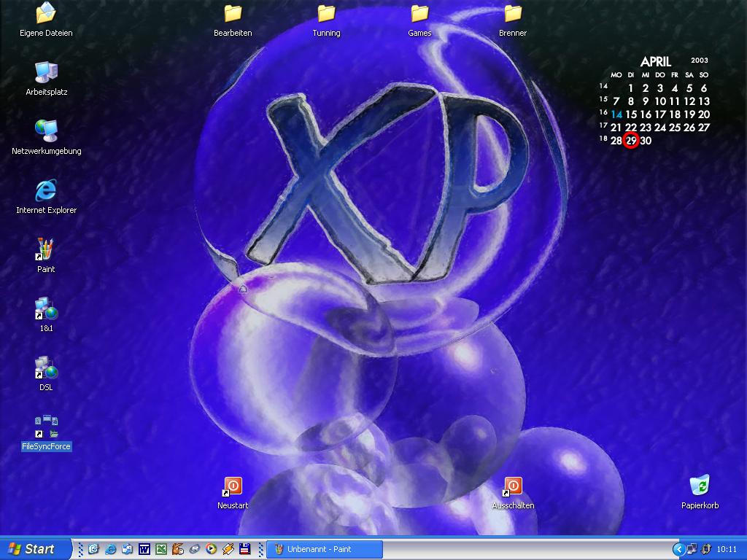Launch Internet Explorer from quick launch

[x=111, y=549]
